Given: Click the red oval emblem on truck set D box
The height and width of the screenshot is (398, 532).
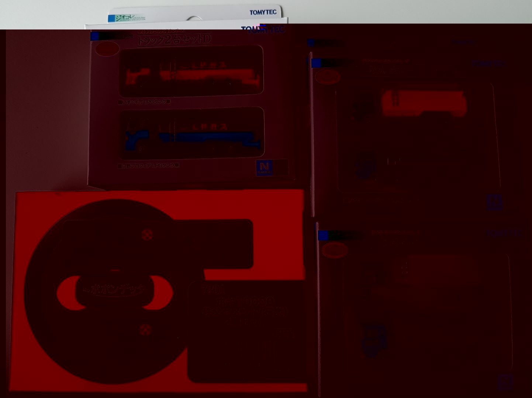Looking at the screenshot, I should coord(107,49).
